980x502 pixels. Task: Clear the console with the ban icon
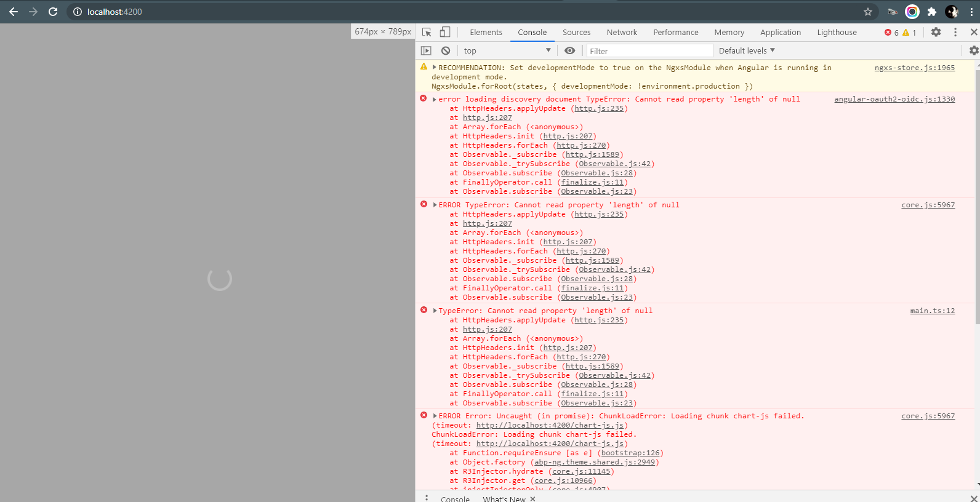446,50
